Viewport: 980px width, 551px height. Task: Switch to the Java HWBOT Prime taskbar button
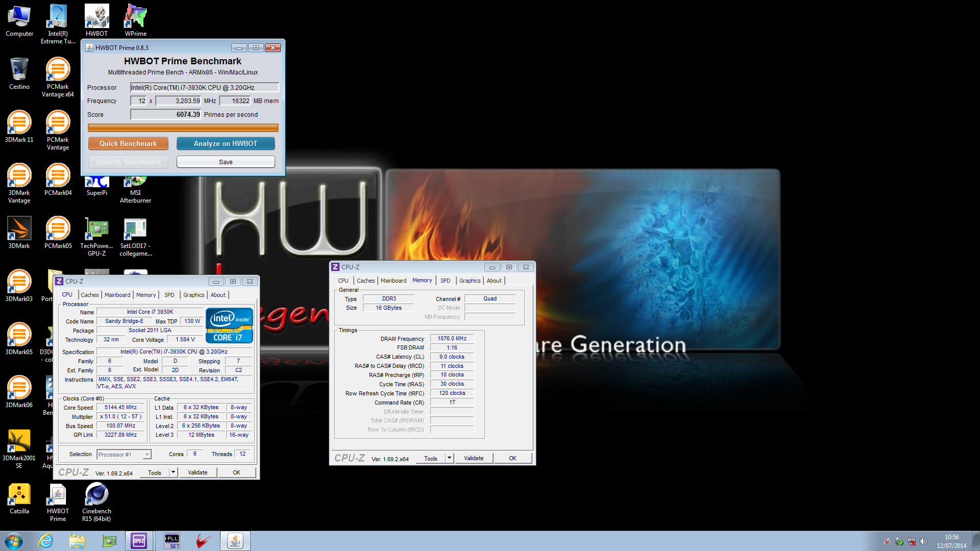click(235, 541)
